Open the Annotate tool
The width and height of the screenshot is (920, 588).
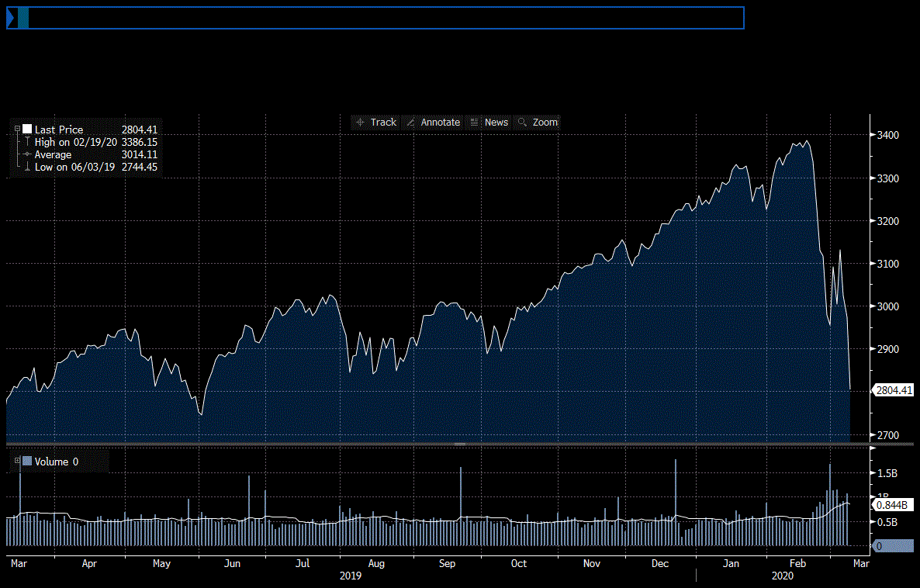pos(434,123)
